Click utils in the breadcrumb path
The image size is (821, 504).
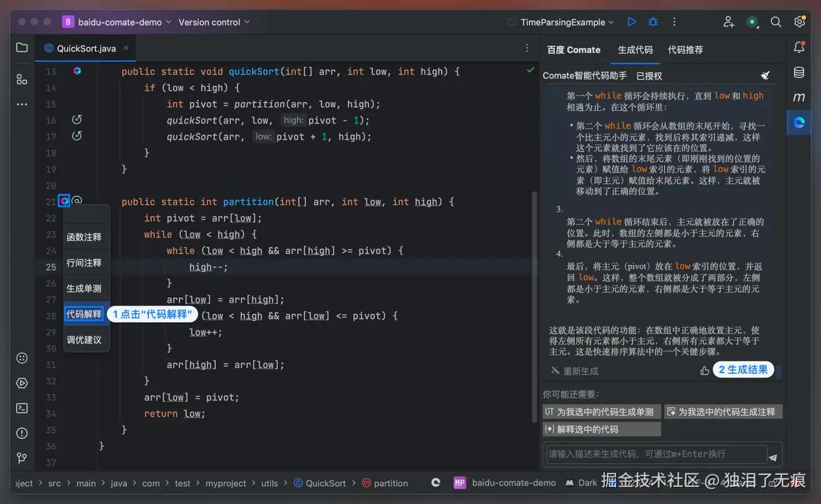pos(270,483)
